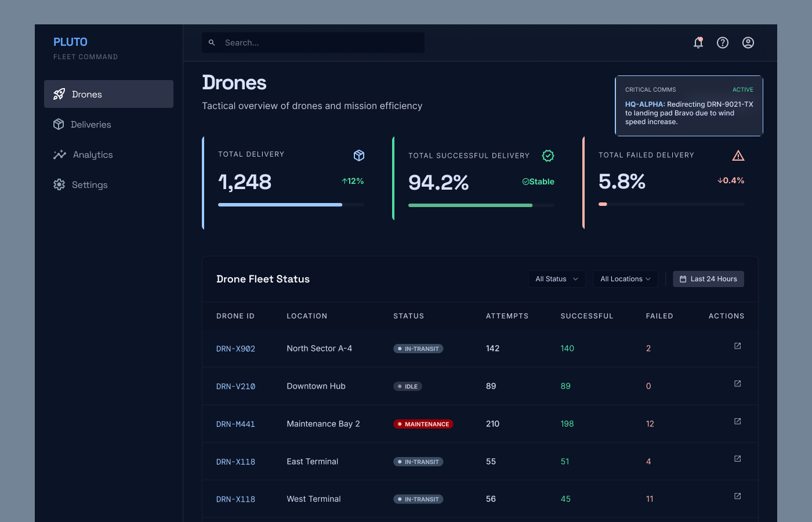Image resolution: width=812 pixels, height=522 pixels.
Task: Click failed value 12 for DRN-M441
Action: point(650,423)
